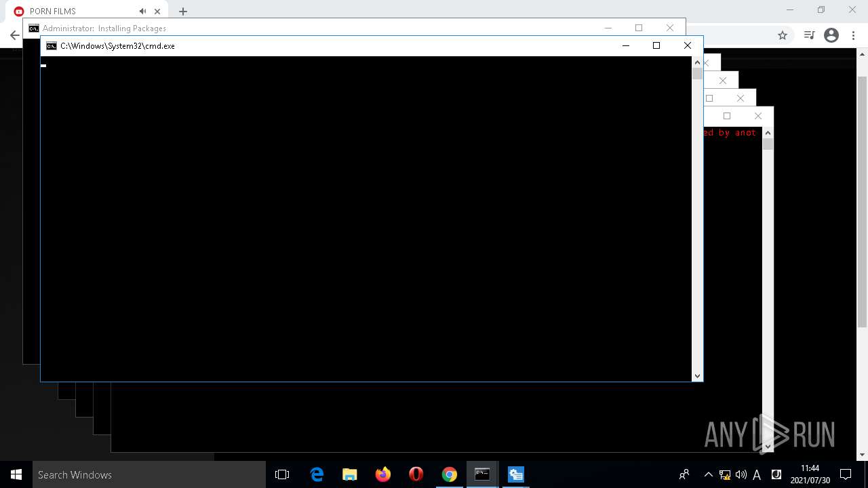The image size is (868, 488).
Task: Click scroll down arrow of rearmost console
Action: 768,446
